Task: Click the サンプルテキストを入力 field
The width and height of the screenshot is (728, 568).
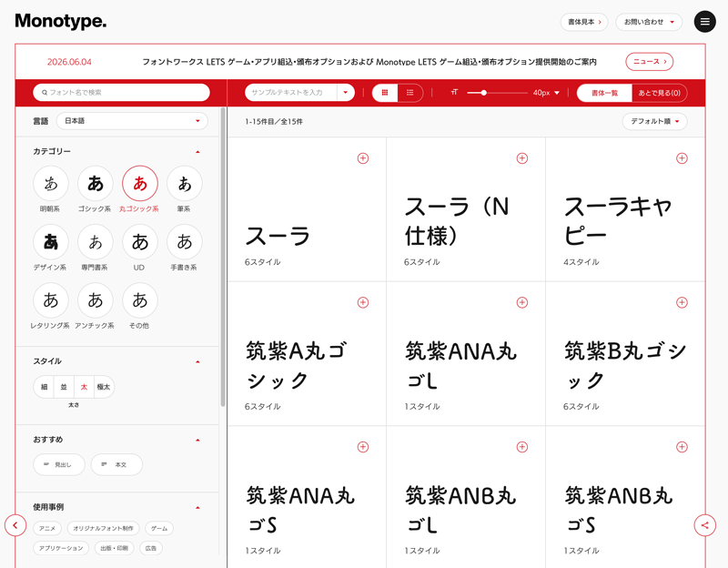Action: [291, 93]
